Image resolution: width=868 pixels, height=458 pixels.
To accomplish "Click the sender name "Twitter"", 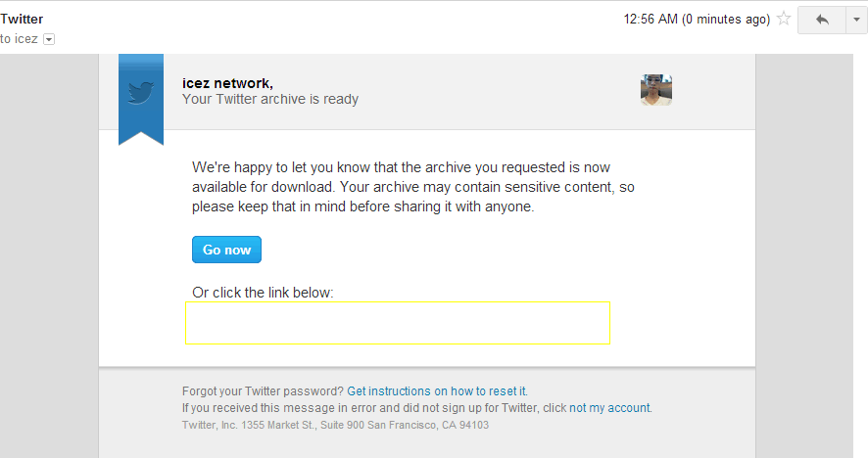I will tap(22, 19).
